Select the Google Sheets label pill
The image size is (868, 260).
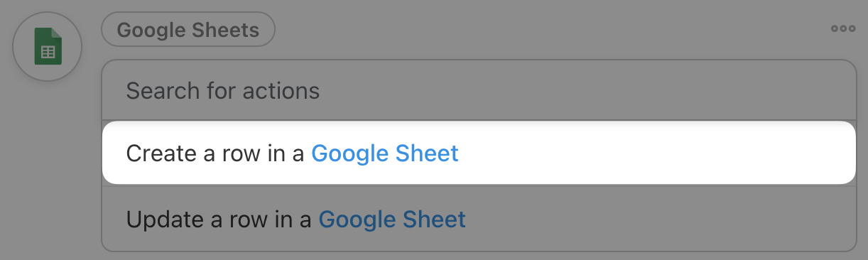188,30
